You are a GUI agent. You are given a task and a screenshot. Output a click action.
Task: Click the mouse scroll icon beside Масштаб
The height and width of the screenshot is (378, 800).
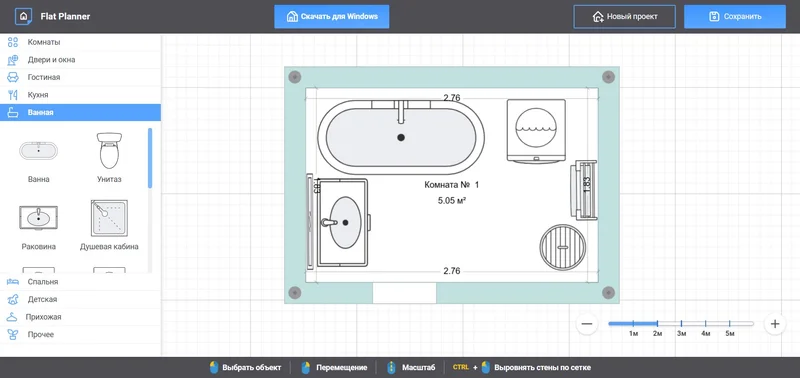pyautogui.click(x=391, y=368)
